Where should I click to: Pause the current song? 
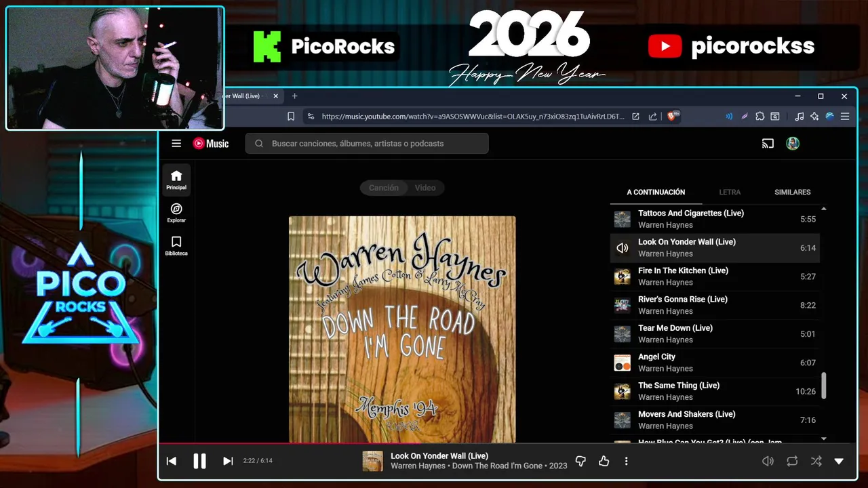point(199,461)
